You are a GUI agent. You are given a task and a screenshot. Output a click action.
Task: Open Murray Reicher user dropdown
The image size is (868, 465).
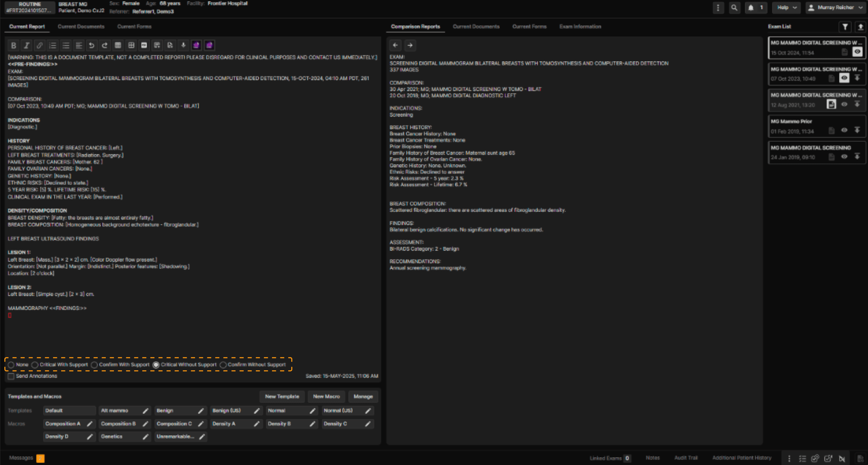[835, 8]
